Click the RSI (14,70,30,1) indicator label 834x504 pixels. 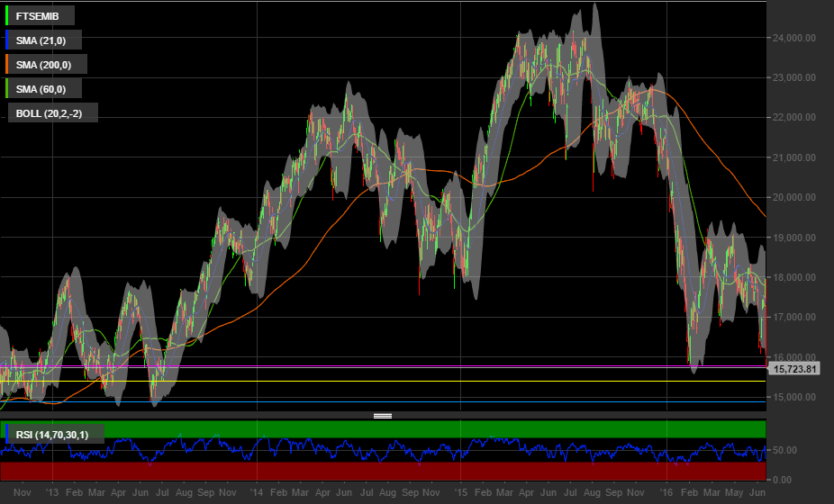click(x=57, y=434)
